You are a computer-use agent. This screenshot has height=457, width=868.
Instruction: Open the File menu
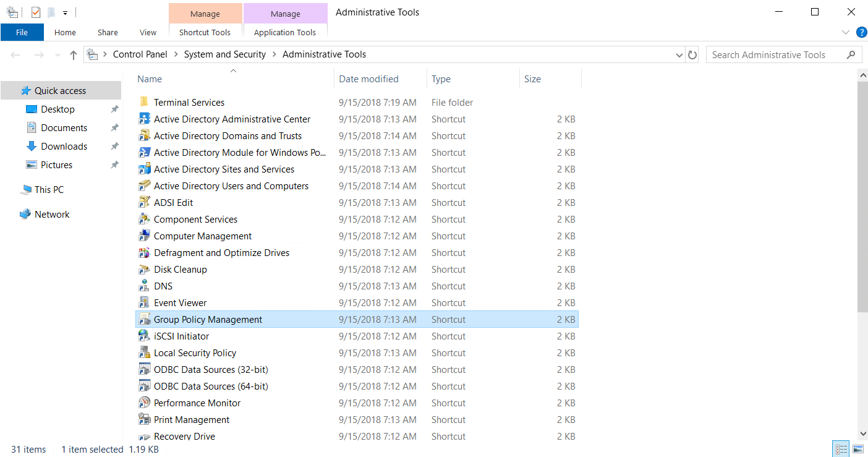(22, 32)
